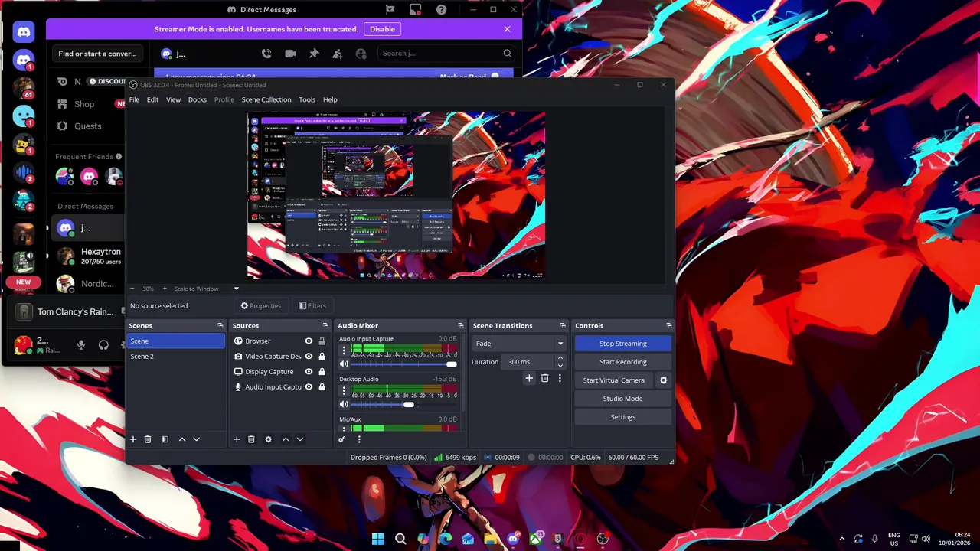Remove selected scene using Scenes trash icon
980x551 pixels.
(x=148, y=439)
